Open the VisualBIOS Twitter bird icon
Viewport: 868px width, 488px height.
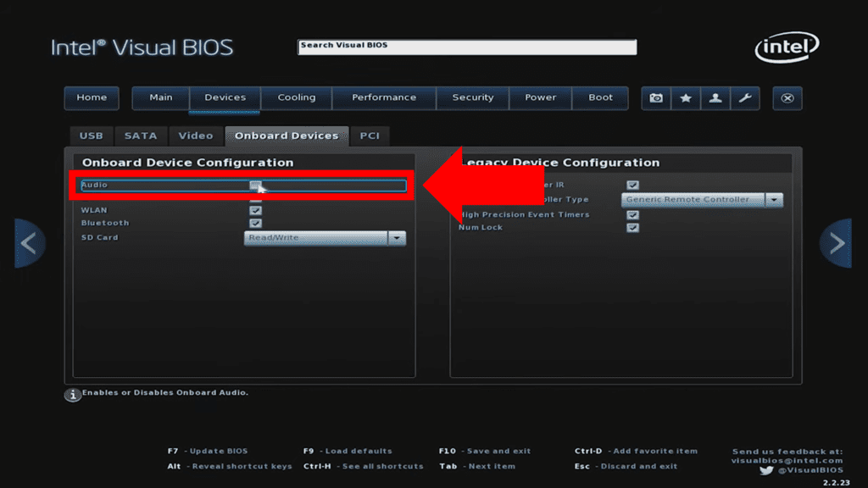click(x=766, y=470)
